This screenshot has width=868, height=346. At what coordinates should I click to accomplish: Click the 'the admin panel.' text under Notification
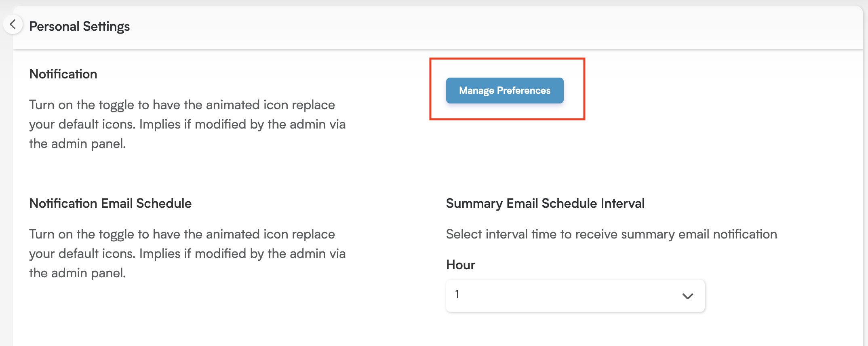[x=78, y=143]
